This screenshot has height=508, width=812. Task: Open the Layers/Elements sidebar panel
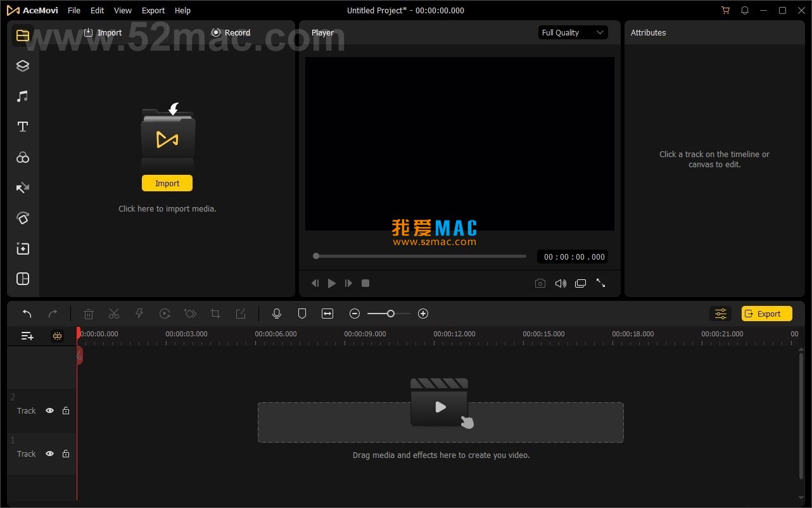(x=23, y=66)
